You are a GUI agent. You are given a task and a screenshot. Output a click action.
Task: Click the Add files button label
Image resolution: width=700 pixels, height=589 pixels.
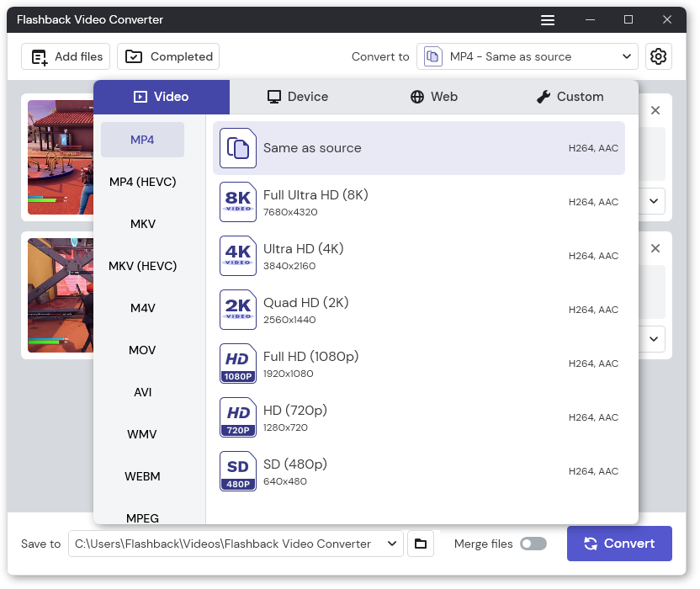pos(78,56)
